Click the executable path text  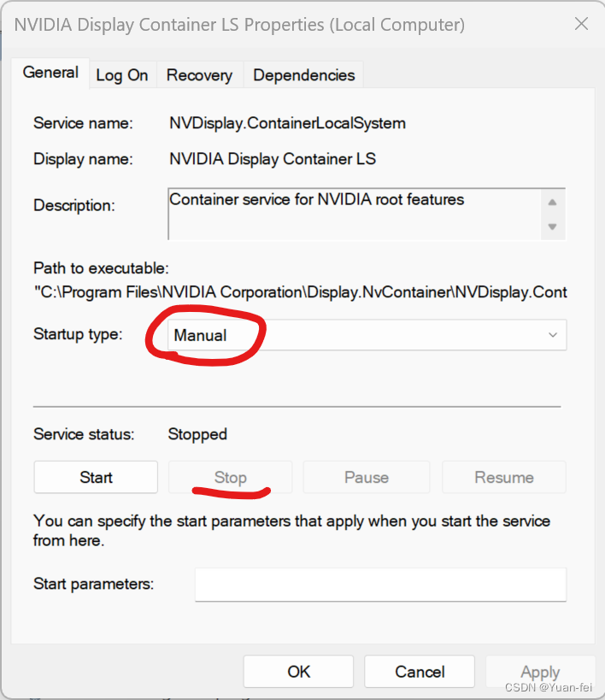click(301, 292)
